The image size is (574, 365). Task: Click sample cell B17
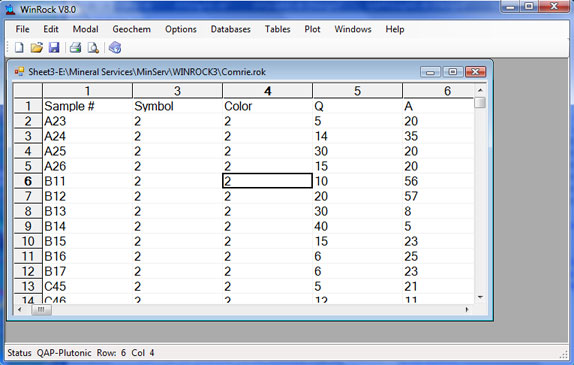[87, 271]
